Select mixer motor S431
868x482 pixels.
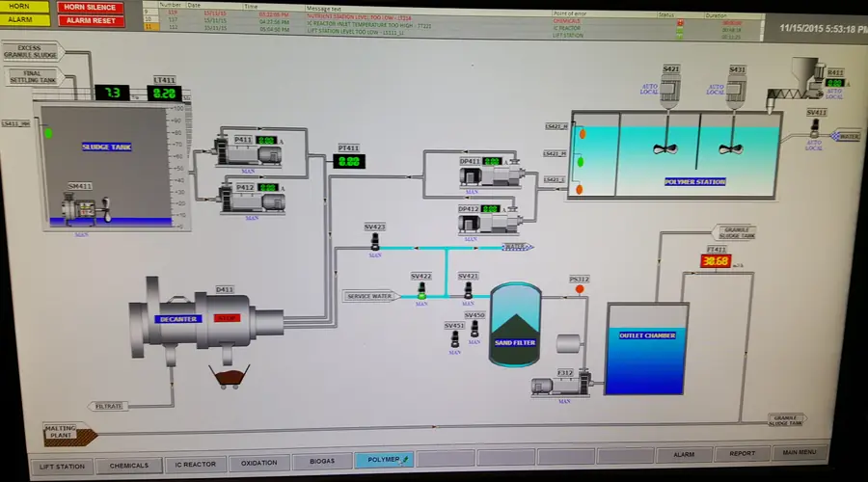point(736,92)
